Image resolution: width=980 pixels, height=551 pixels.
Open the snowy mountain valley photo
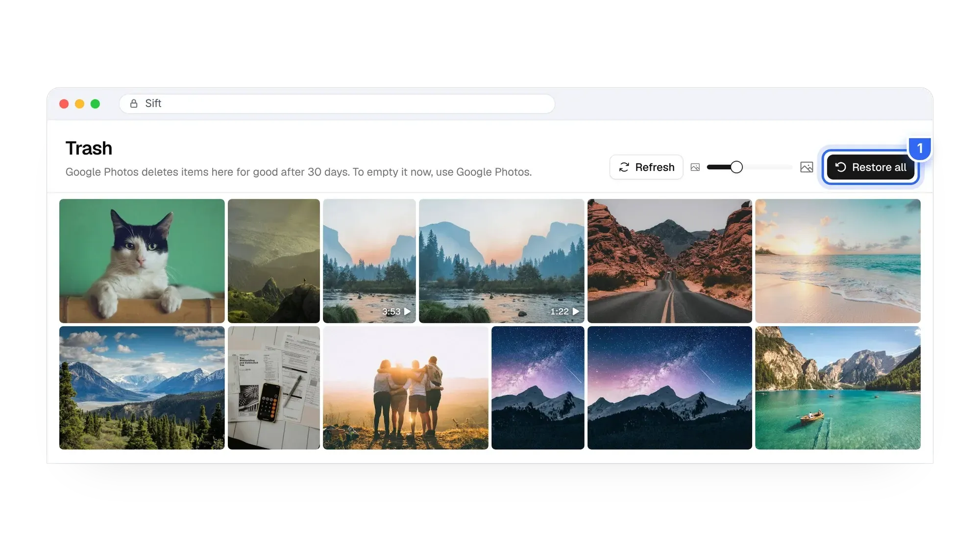tap(142, 387)
